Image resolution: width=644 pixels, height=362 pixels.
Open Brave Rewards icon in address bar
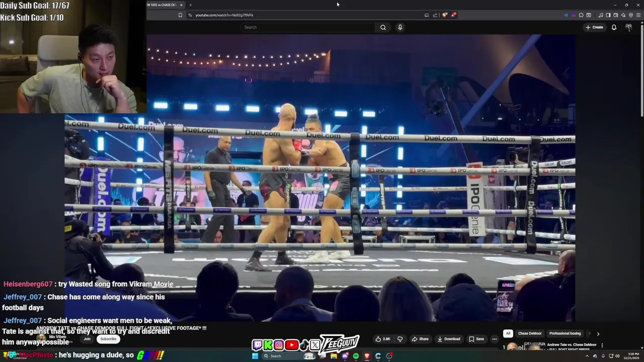pos(453,15)
